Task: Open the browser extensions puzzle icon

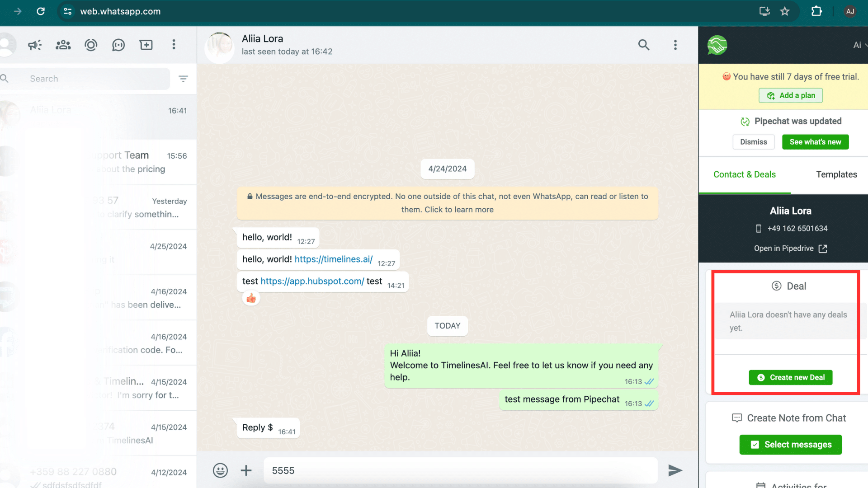Action: (816, 11)
